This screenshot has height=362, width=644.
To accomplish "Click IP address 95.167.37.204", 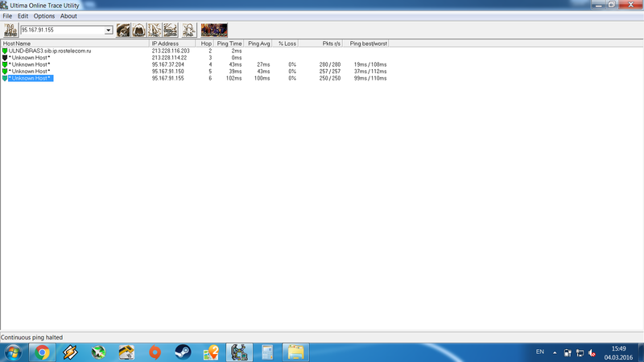I will click(x=168, y=64).
